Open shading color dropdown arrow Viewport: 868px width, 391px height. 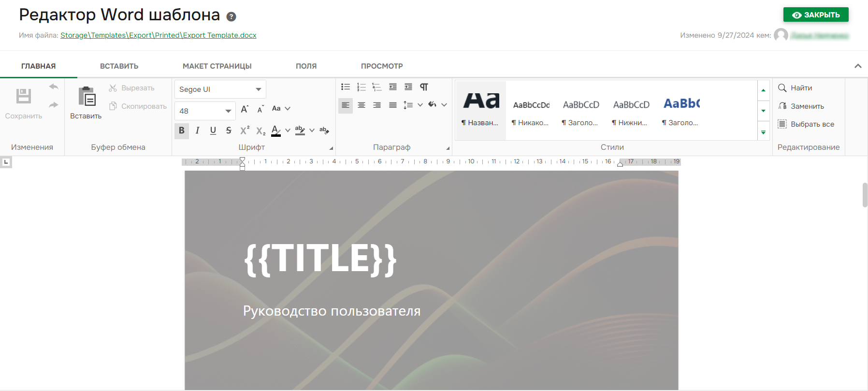[444, 105]
